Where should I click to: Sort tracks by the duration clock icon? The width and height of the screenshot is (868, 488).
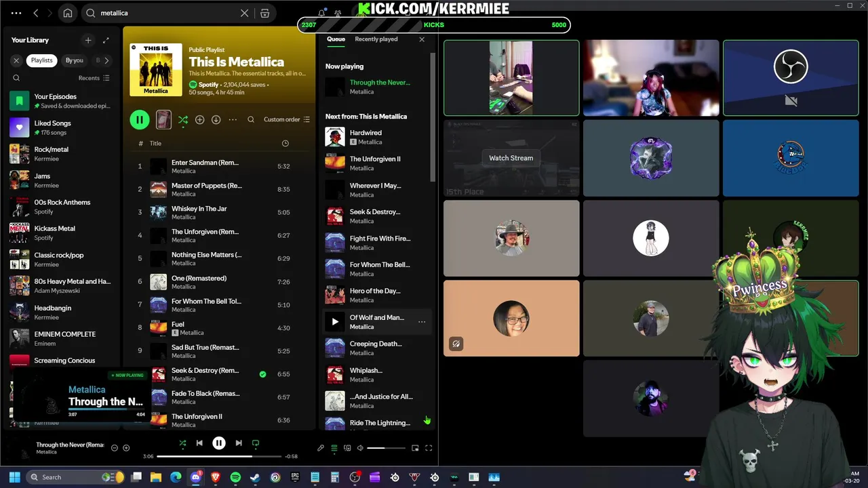tap(285, 143)
